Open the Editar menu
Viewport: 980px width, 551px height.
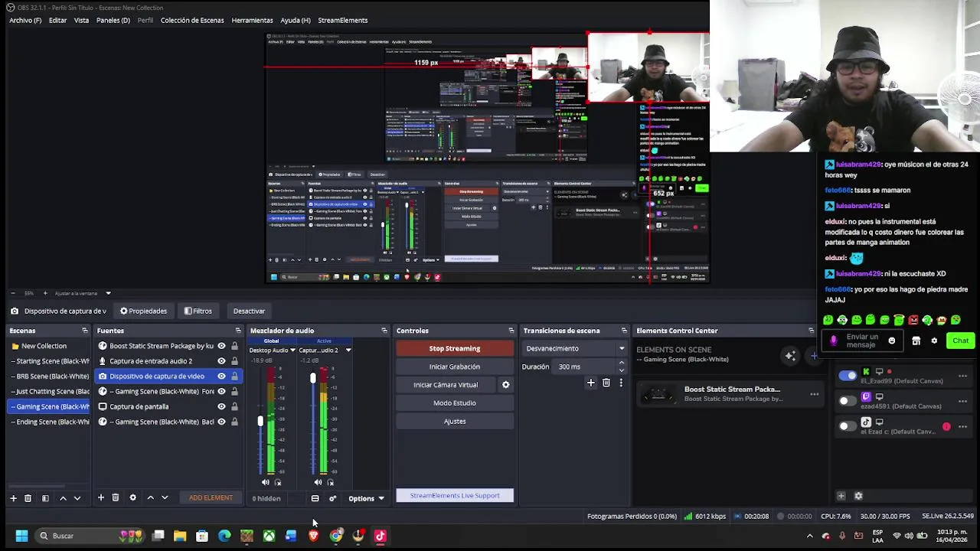coord(57,21)
